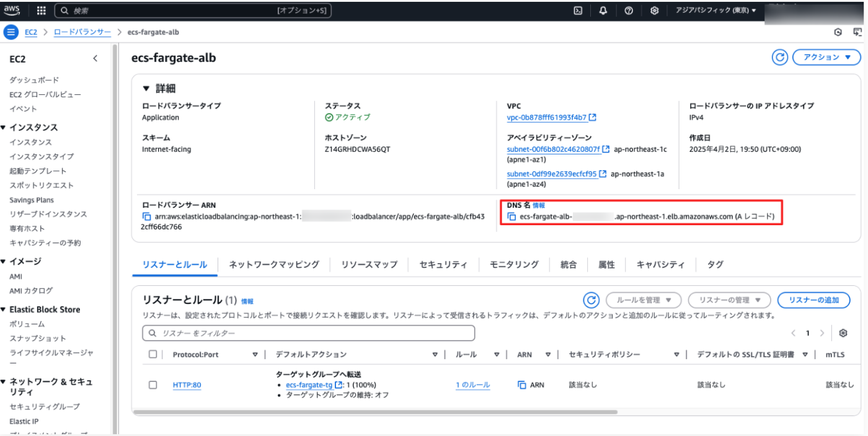Go to ロードバランサー breadcrumb
Image resolution: width=868 pixels, height=436 pixels.
82,32
